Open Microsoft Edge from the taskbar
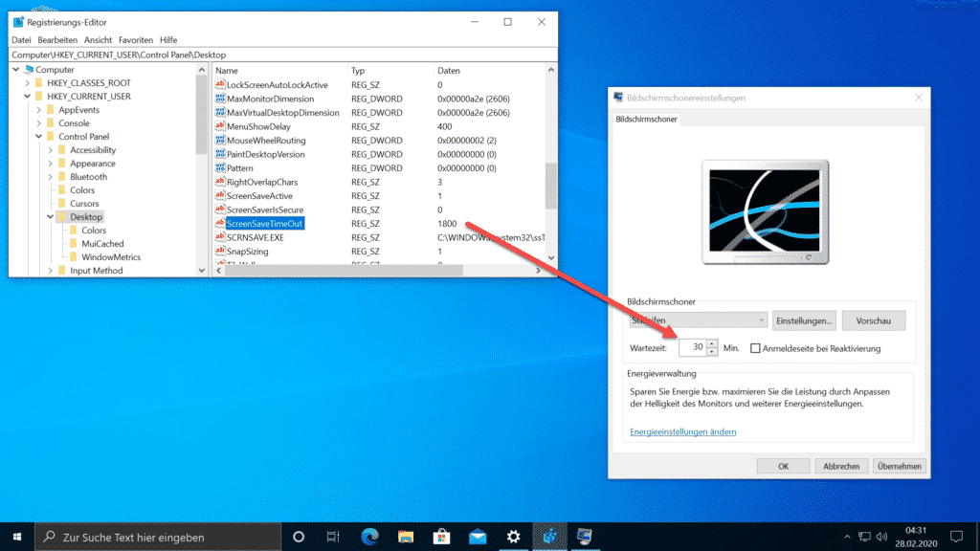 pos(370,537)
